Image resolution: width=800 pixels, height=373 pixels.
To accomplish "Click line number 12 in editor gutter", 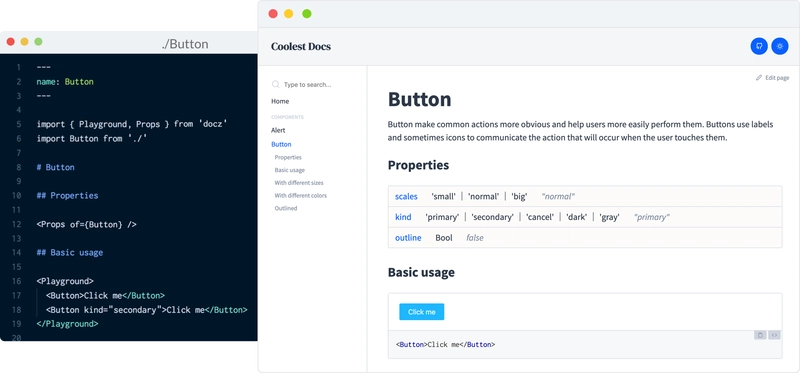I will pyautogui.click(x=17, y=224).
